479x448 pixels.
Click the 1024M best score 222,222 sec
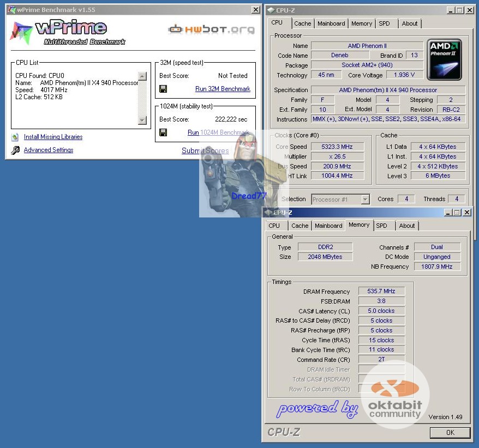pos(231,119)
